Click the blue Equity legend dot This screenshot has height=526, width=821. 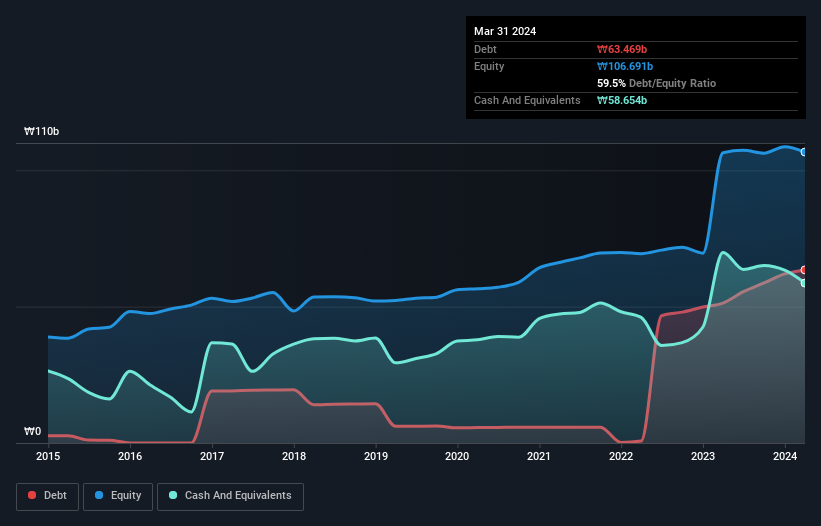click(99, 495)
